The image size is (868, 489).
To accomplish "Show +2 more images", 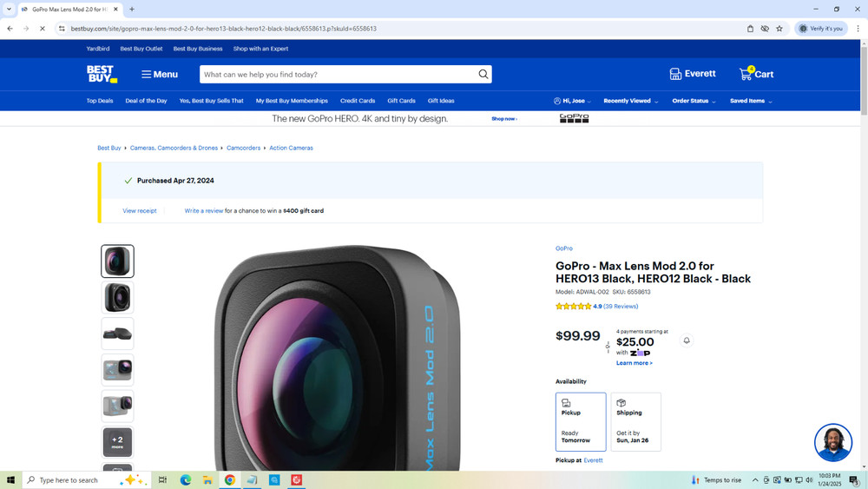I will point(117,442).
